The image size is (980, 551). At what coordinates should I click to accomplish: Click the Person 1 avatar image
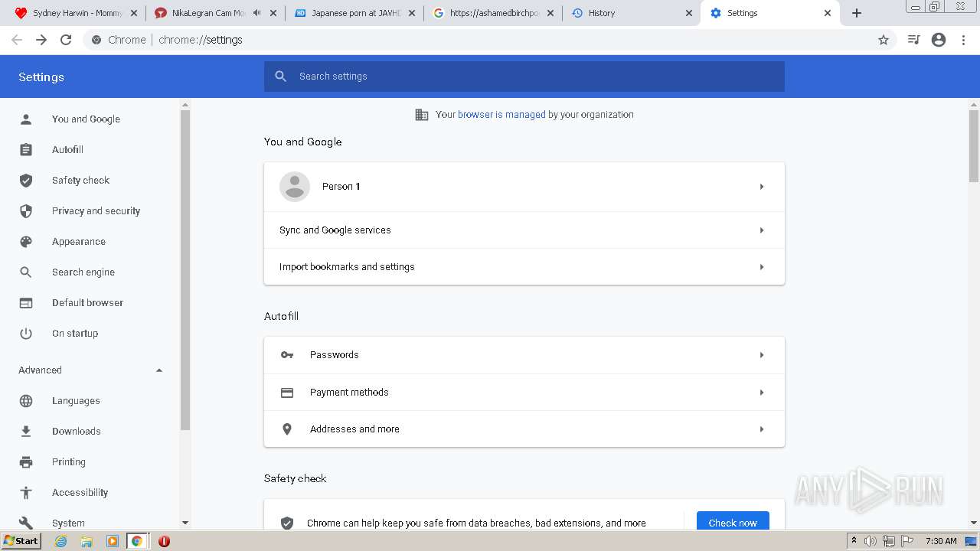tap(295, 187)
